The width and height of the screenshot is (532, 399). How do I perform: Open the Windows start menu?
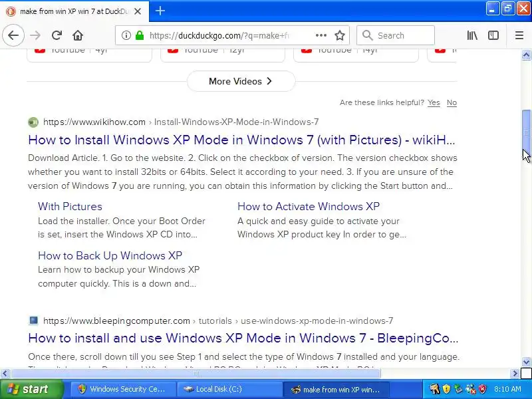pyautogui.click(x=31, y=389)
